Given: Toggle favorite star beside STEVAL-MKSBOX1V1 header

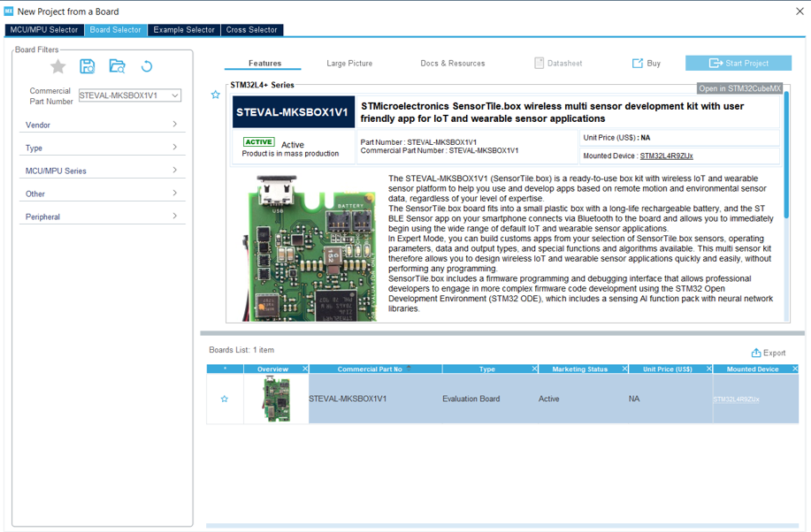Looking at the screenshot, I should tap(216, 95).
